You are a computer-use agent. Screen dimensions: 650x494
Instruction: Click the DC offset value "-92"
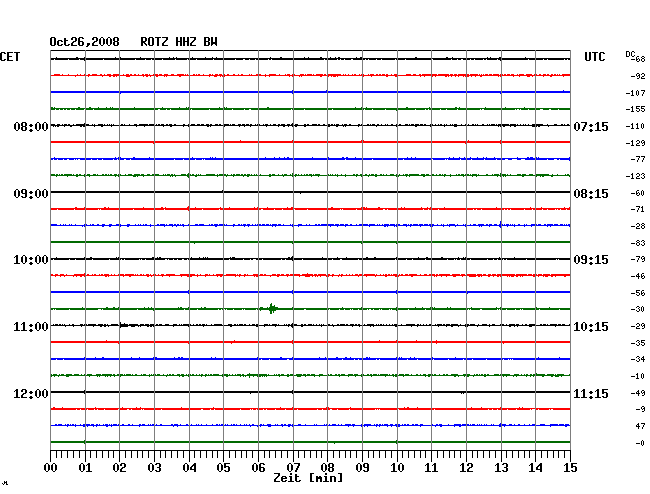tap(638, 76)
